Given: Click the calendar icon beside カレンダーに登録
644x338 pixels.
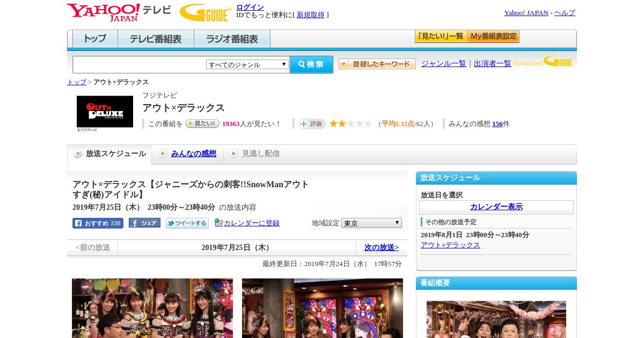Looking at the screenshot, I should tap(218, 223).
